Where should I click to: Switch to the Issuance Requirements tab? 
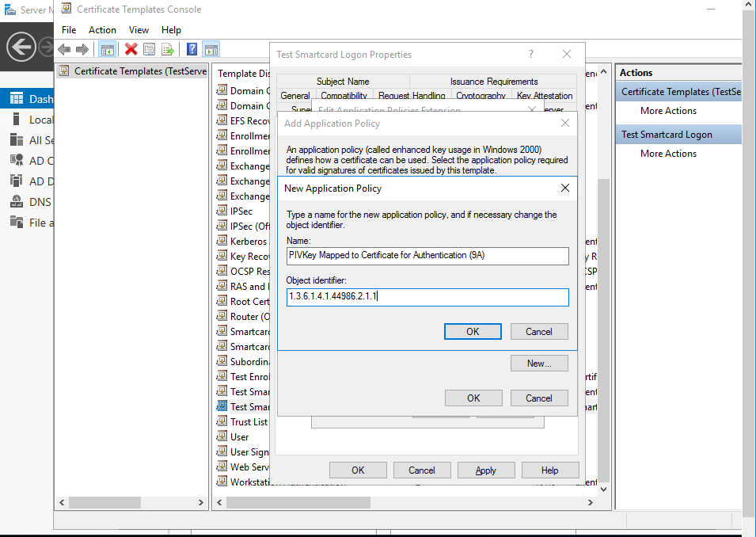pos(493,82)
